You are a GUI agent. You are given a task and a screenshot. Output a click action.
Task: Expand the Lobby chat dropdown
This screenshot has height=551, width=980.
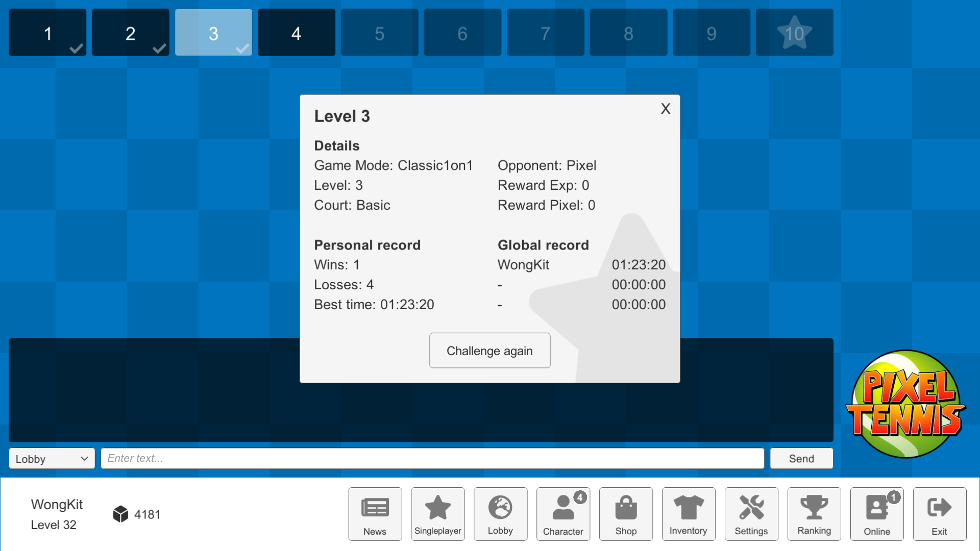pos(51,459)
